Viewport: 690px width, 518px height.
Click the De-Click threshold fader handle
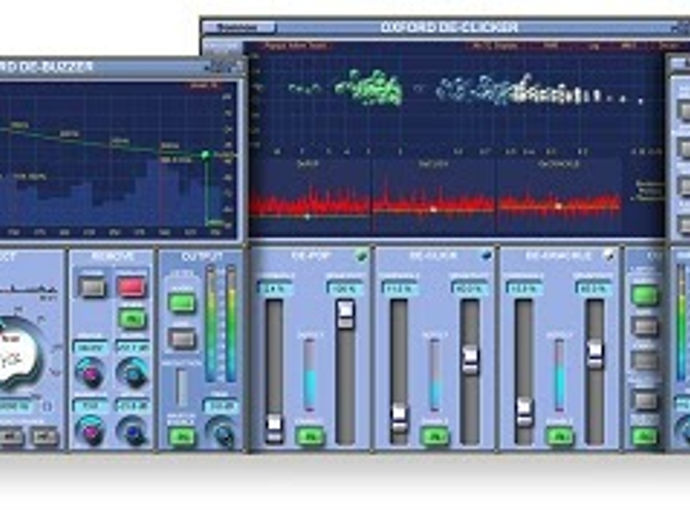pyautogui.click(x=399, y=419)
